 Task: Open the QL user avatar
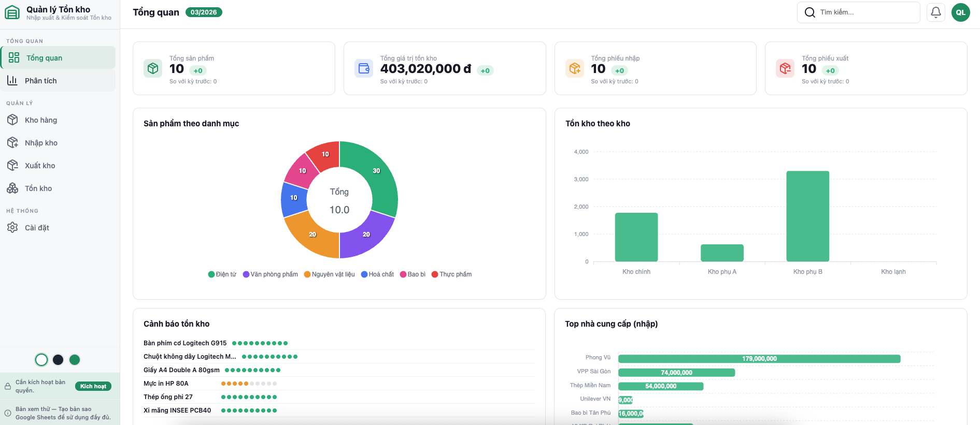(960, 12)
